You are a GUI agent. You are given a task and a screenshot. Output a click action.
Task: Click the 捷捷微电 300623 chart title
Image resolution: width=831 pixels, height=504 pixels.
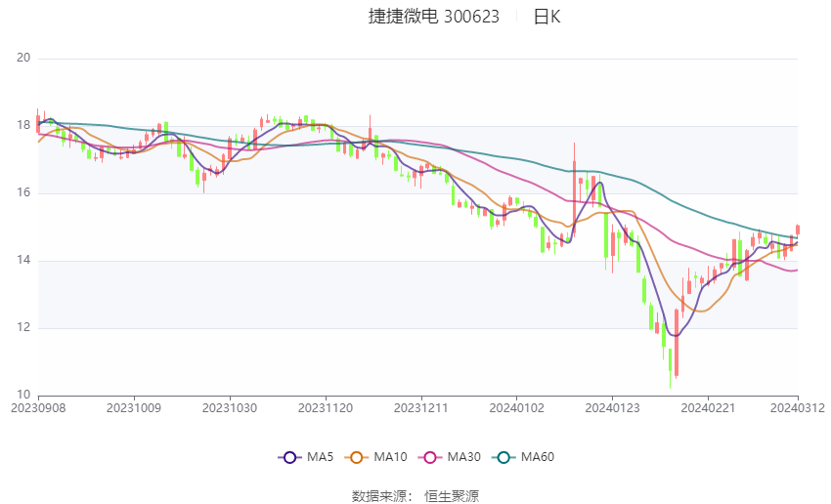pos(433,17)
